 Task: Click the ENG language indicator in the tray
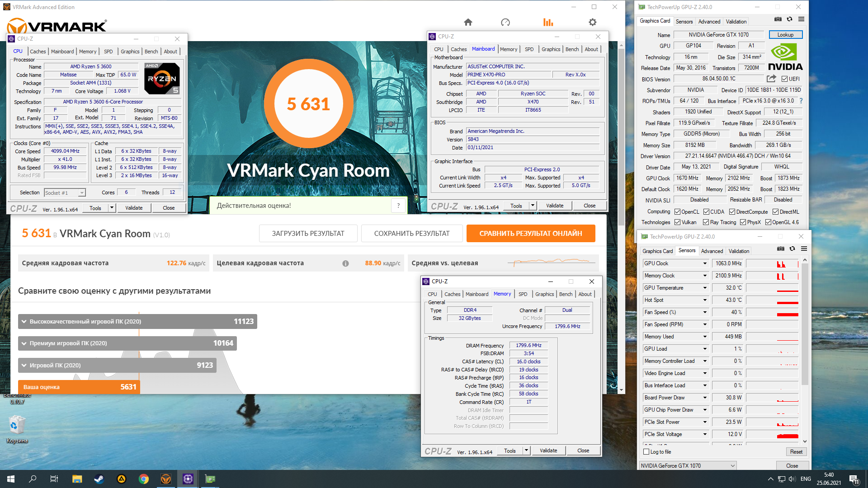(x=806, y=479)
